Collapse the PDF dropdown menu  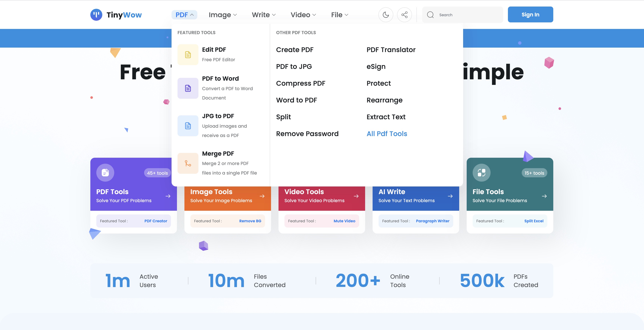184,15
